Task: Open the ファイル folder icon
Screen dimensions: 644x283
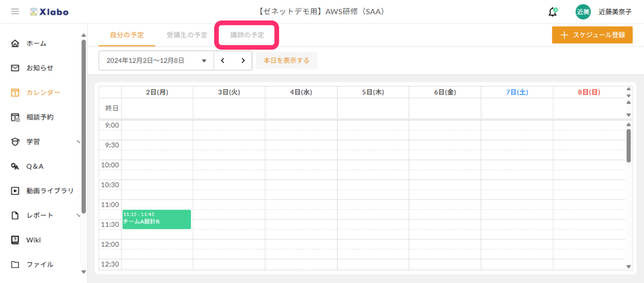Action: [x=15, y=265]
